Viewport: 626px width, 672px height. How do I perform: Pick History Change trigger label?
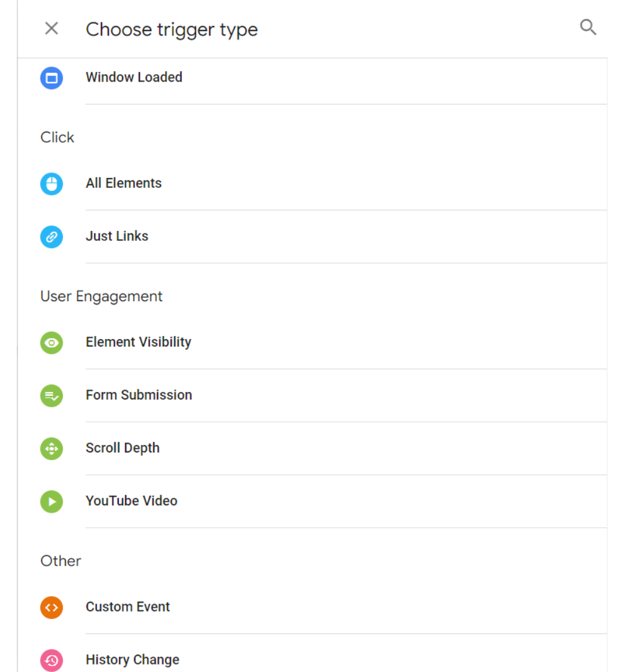click(x=133, y=660)
